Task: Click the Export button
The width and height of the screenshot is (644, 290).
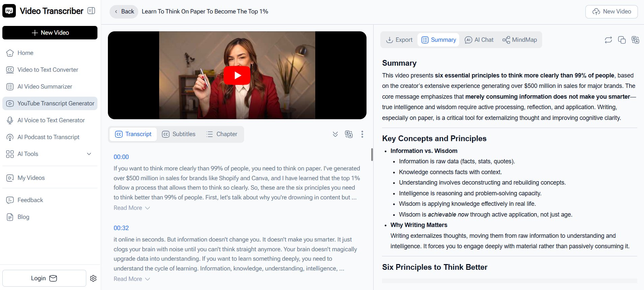Action: [x=399, y=40]
